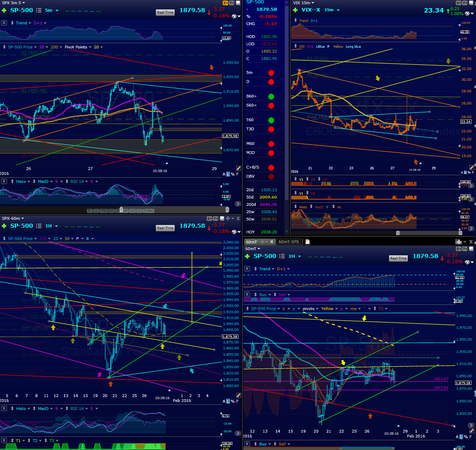This screenshot has width=476, height=450.
Task: Remove Trend study pane in SPX 5m chart
Action: (4, 23)
